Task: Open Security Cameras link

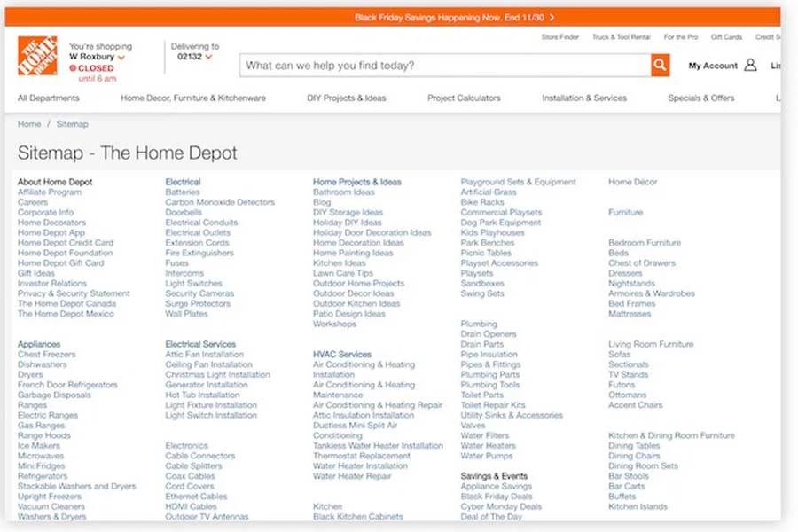Action: (x=199, y=293)
